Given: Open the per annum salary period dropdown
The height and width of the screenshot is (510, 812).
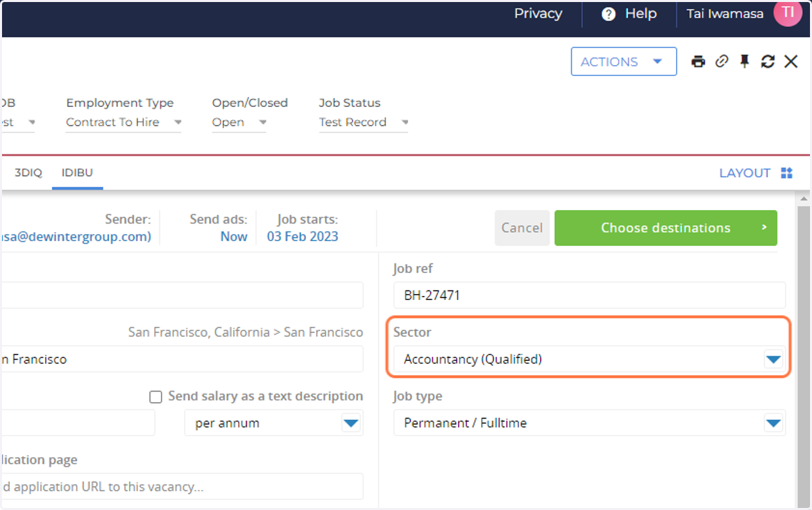Looking at the screenshot, I should click(273, 423).
